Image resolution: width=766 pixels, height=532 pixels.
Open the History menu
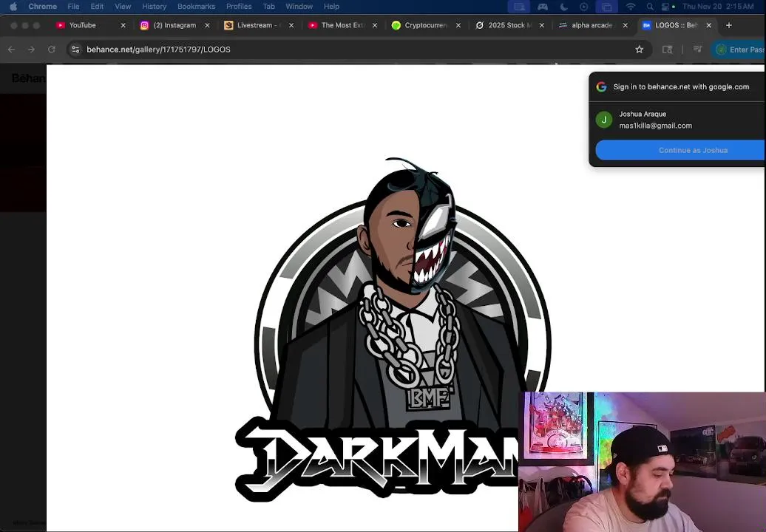point(154,7)
